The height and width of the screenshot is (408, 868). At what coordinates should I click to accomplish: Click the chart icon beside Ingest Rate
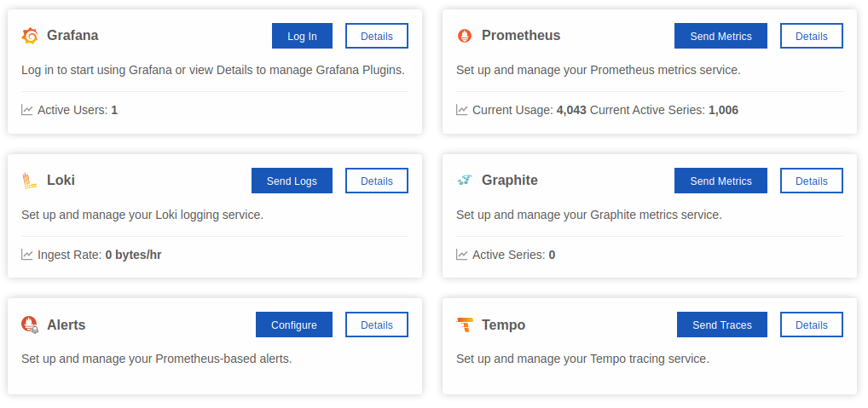tap(27, 255)
